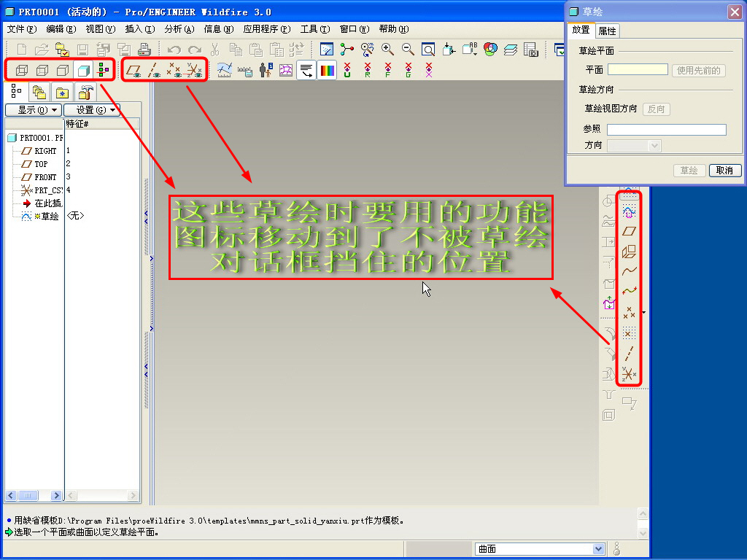Toggle datum planes display
The image size is (747, 560).
(x=134, y=71)
